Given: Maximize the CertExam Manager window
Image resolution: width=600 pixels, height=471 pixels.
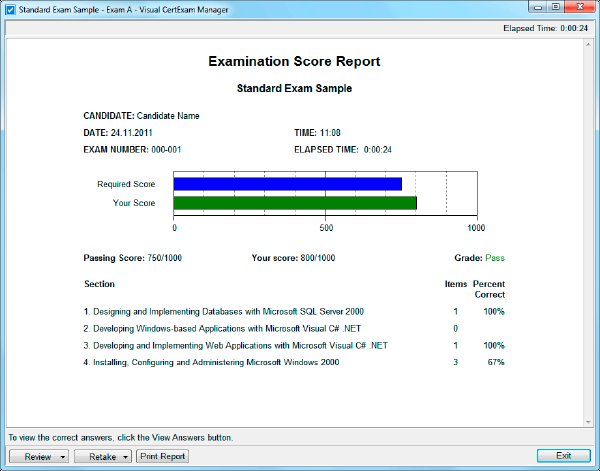Looking at the screenshot, I should click(556, 7).
